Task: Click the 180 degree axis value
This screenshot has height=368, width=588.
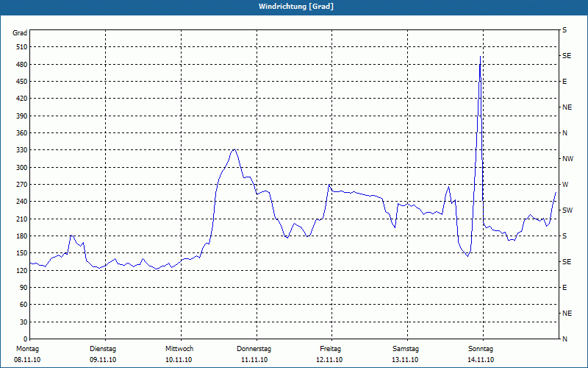Action: 22,236
